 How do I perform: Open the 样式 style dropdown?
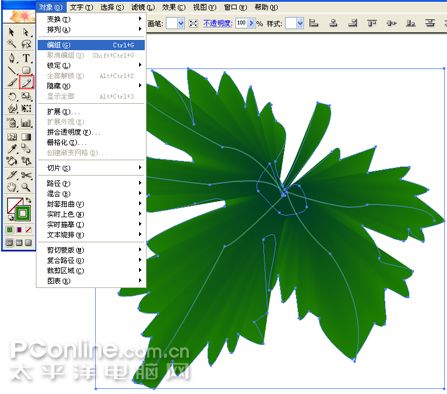pos(300,23)
